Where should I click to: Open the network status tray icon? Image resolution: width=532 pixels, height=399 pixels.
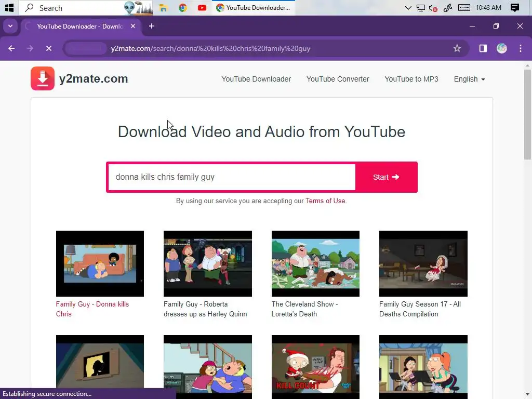[x=421, y=8]
